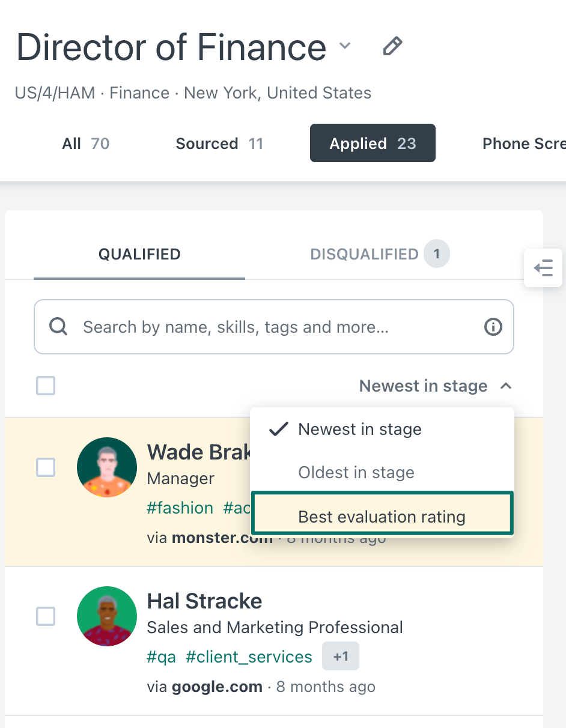566x728 pixels.
Task: Collapse the Newest in stage sort dropdown
Action: click(436, 386)
